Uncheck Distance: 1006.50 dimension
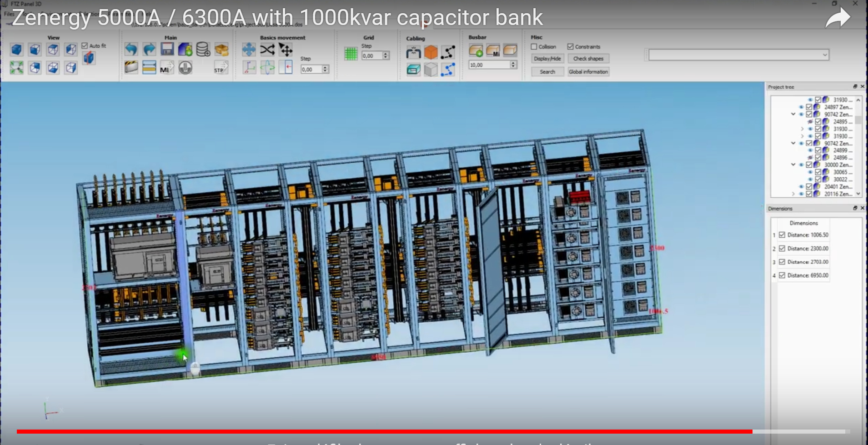Screen dimensions: 868x445 pyautogui.click(x=782, y=235)
